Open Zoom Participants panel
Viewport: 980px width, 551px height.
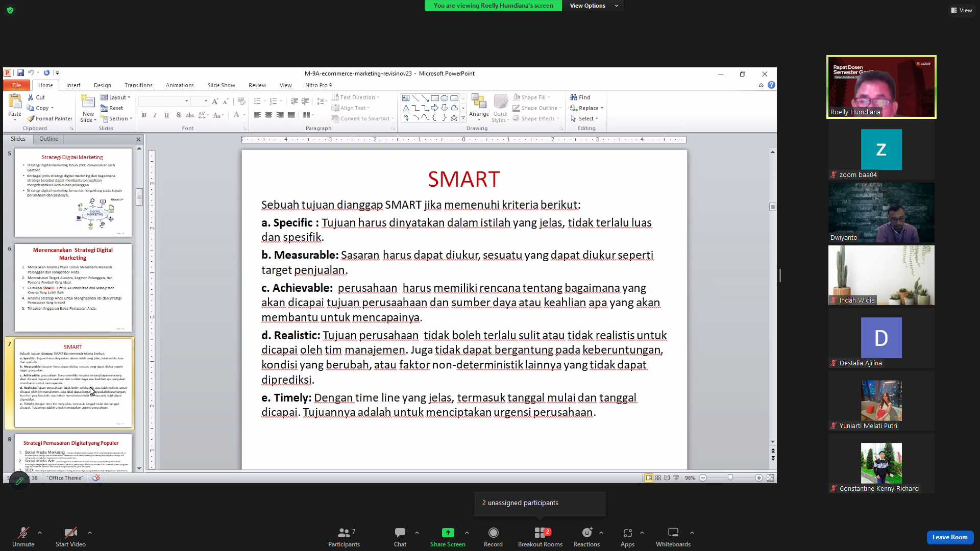pos(344,537)
